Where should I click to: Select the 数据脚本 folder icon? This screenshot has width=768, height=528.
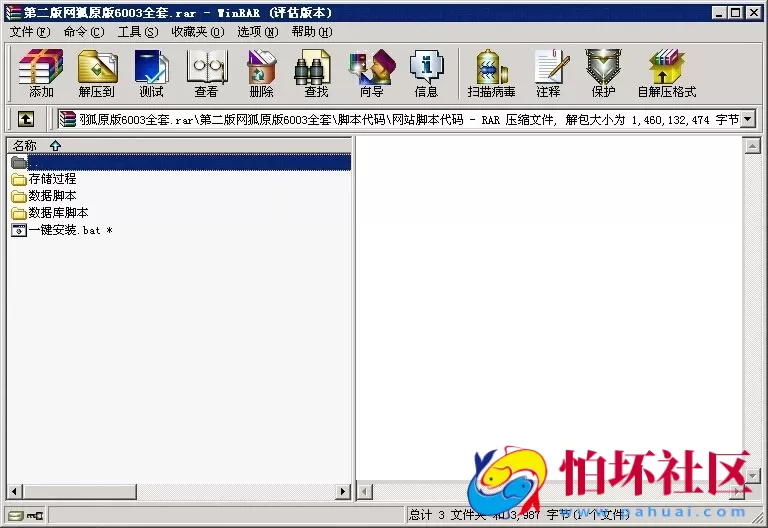(x=19, y=196)
